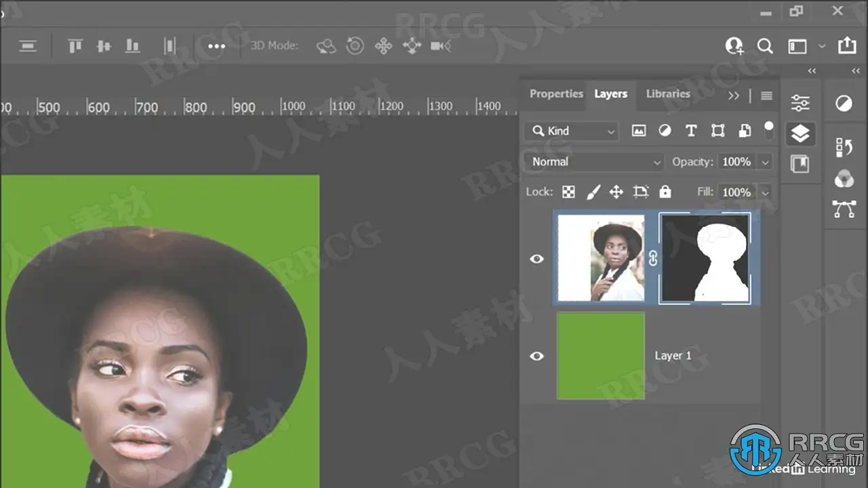Filter layers by smart objects icon
Viewport: 868px width, 488px height.
[x=745, y=131]
